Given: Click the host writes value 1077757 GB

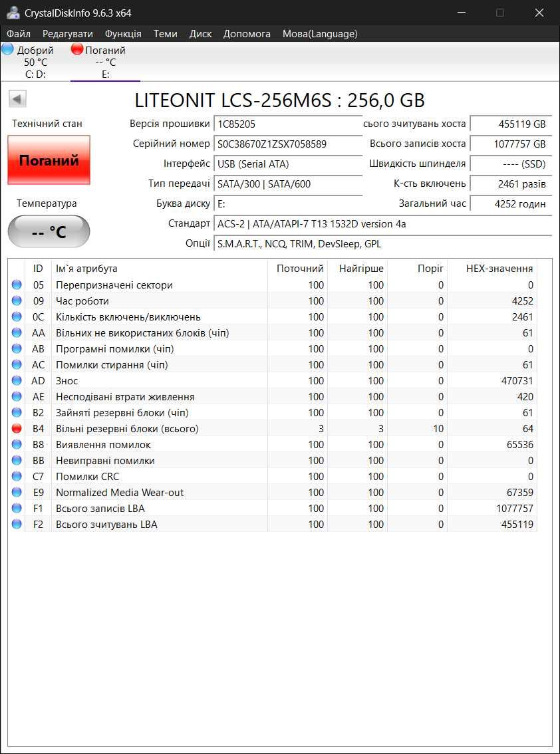Looking at the screenshot, I should pyautogui.click(x=510, y=144).
